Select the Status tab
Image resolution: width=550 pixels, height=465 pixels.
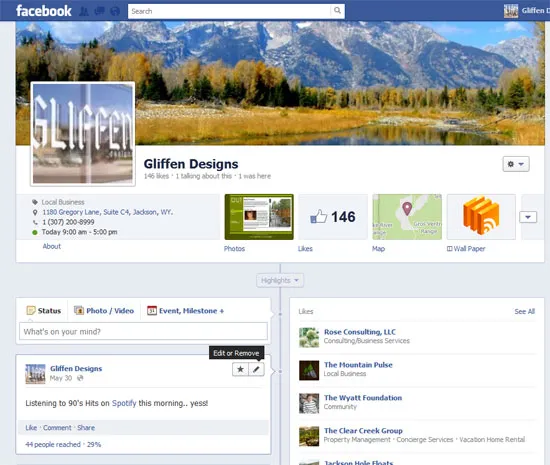[x=44, y=311]
